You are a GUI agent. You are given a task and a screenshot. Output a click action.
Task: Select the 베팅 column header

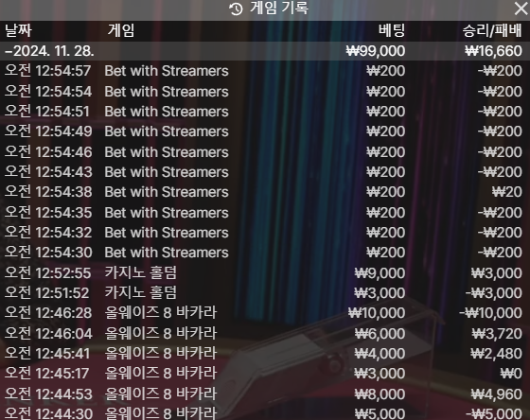pos(392,31)
